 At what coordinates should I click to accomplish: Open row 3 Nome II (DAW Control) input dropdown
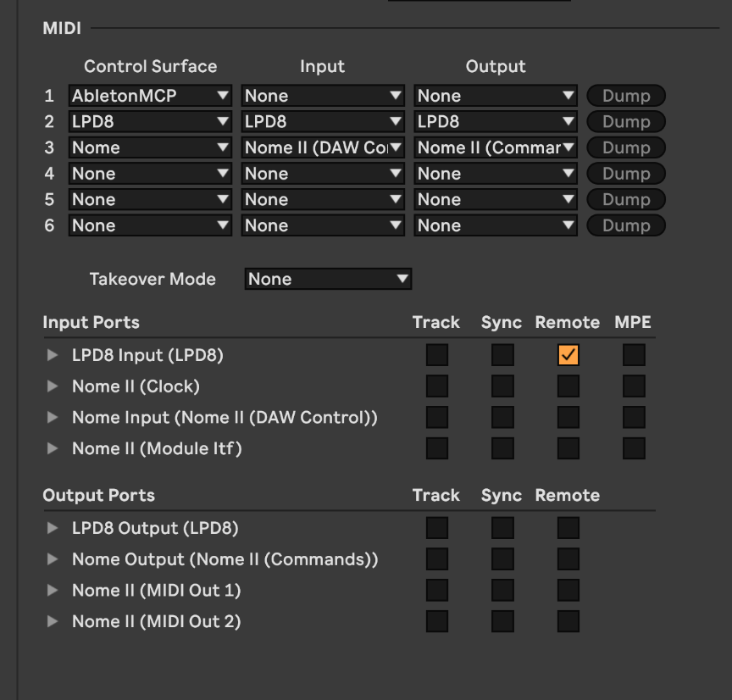pyautogui.click(x=323, y=147)
